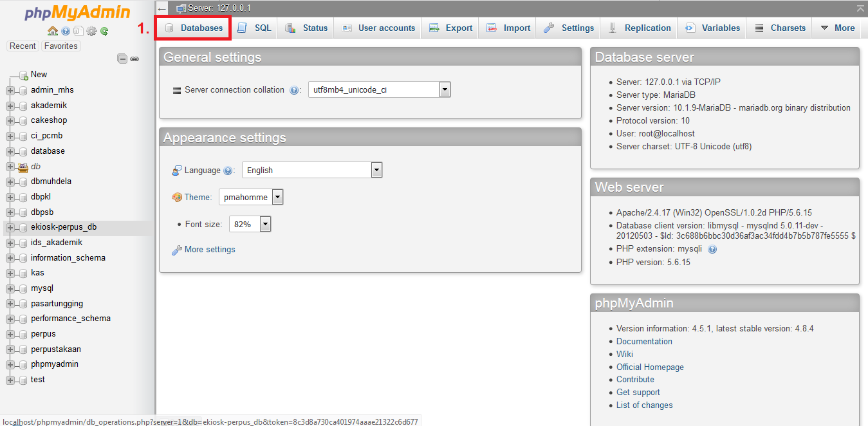Open the Contribute link
Image resolution: width=868 pixels, height=426 pixels.
point(635,380)
